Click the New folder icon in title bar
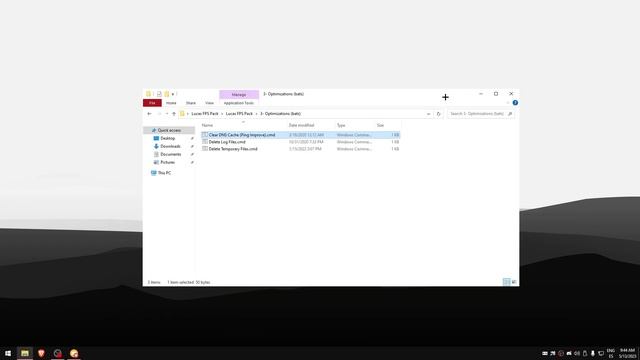This screenshot has height=360, width=640. pos(167,94)
